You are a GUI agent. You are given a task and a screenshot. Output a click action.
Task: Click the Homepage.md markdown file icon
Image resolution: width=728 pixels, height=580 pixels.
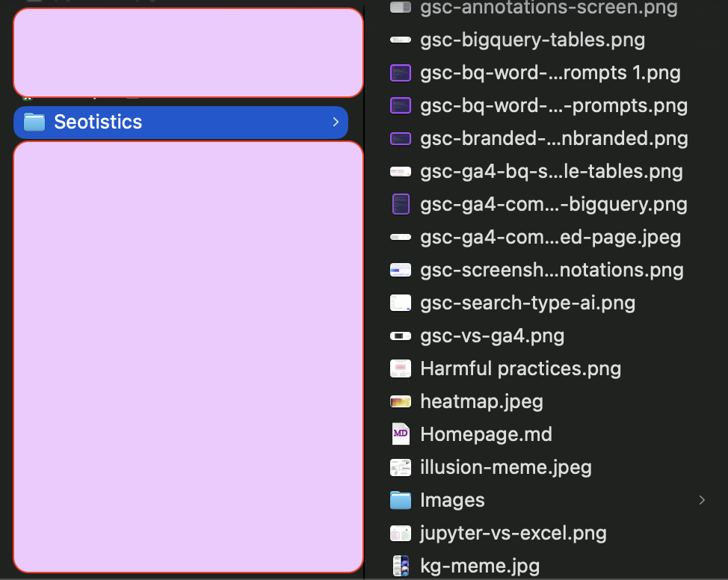(401, 434)
